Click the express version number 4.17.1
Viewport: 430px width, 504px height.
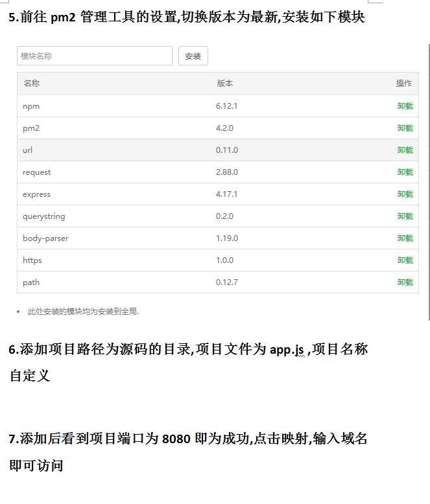pos(226,194)
